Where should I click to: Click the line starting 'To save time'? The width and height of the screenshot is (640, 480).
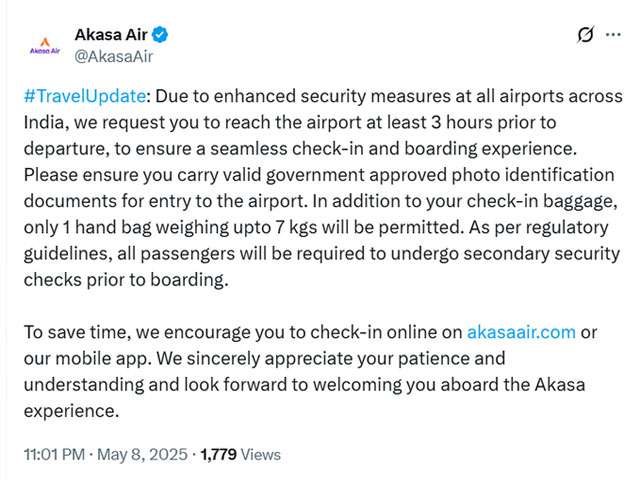coord(242,332)
